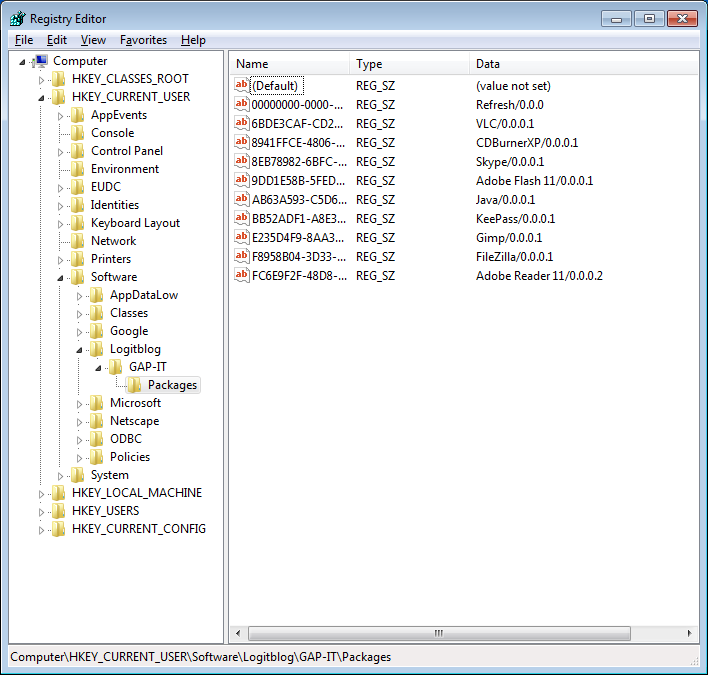
Task: Click the horizontal scrollbar thumb
Action: (439, 633)
